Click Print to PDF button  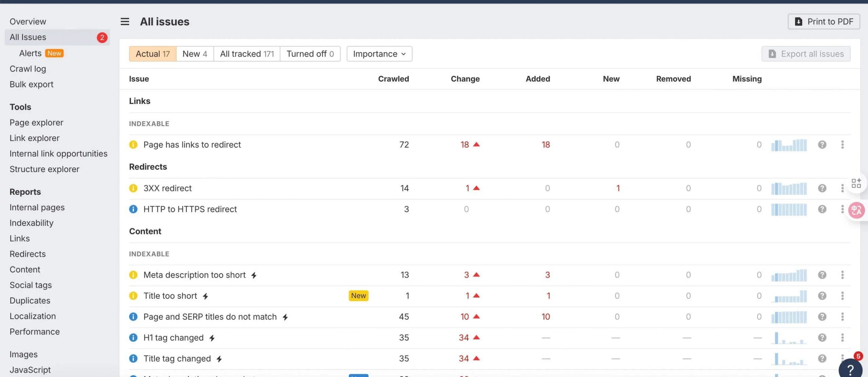[x=824, y=22]
